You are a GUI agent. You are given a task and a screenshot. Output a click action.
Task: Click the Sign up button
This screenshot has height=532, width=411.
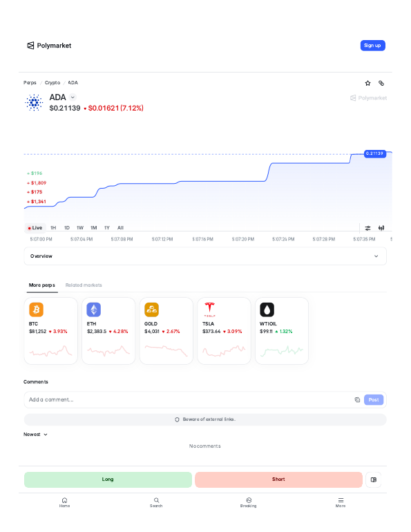tap(372, 46)
